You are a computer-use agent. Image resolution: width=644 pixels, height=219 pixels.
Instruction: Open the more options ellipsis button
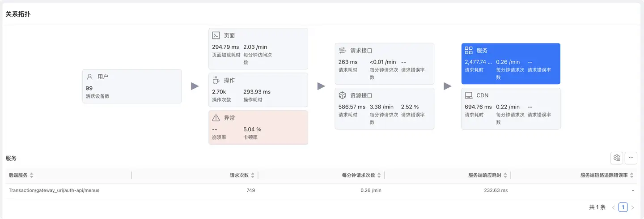point(631,158)
